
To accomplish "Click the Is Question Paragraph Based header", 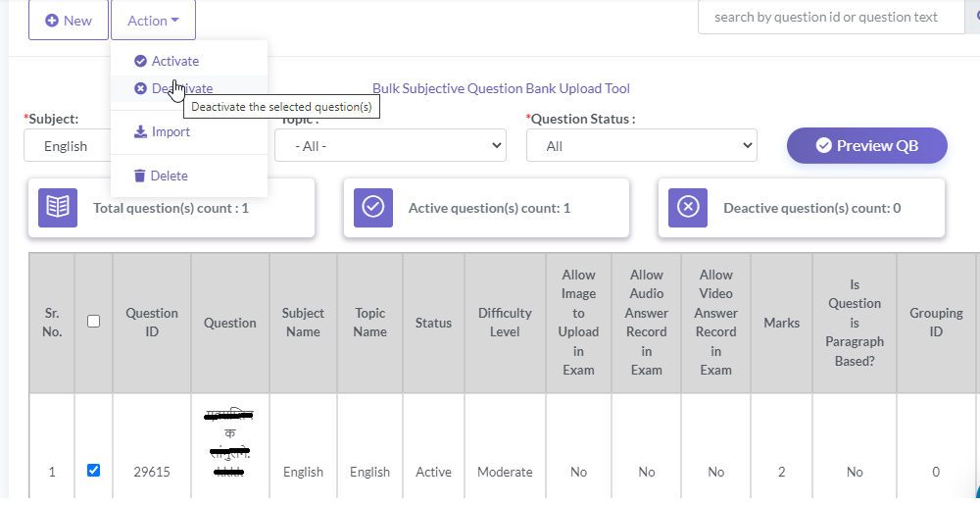I will coord(855,323).
